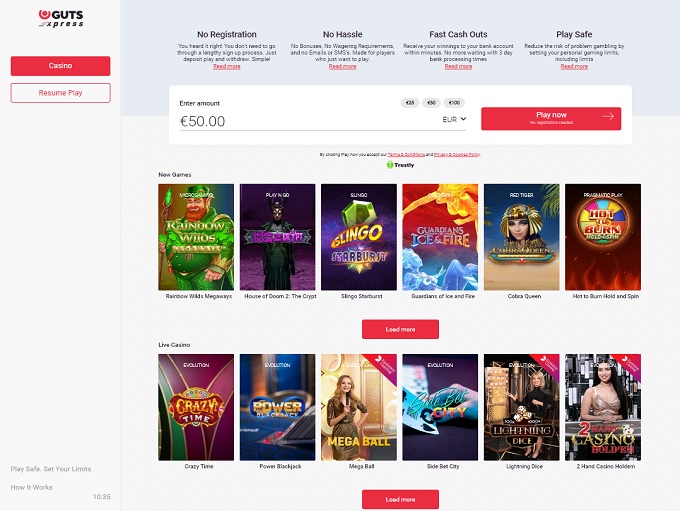
Task: Open the Terms & Conditions link
Action: [406, 154]
